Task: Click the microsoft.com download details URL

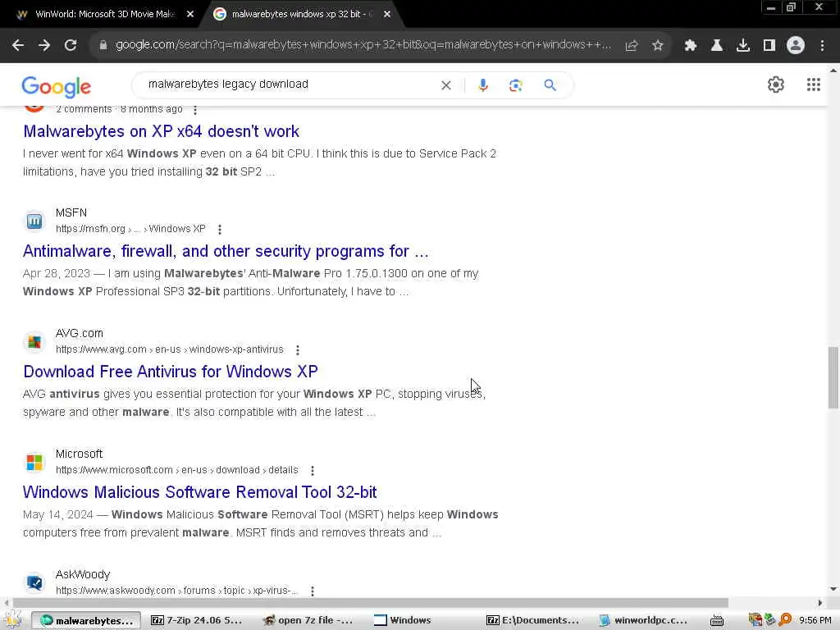Action: pos(177,470)
